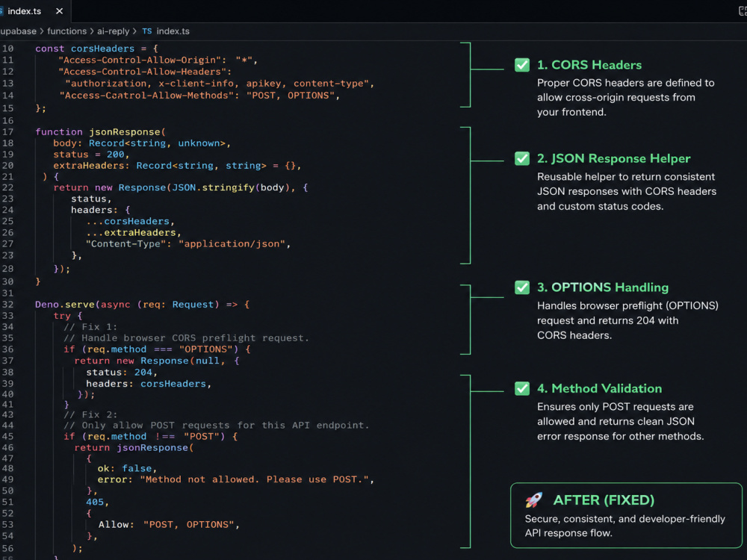The image size is (747, 560).
Task: Click the jsonResponse function name on line 17
Action: (x=124, y=132)
